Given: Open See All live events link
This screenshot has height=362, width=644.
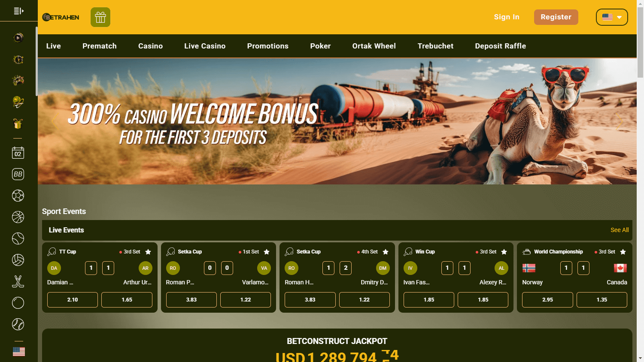Looking at the screenshot, I should point(620,230).
